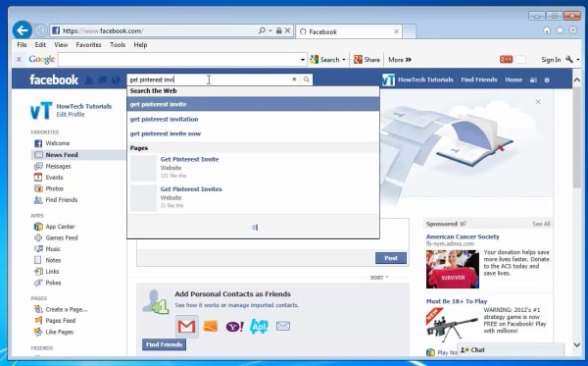
Task: Click the Facebook search magnifier button
Action: tap(307, 79)
